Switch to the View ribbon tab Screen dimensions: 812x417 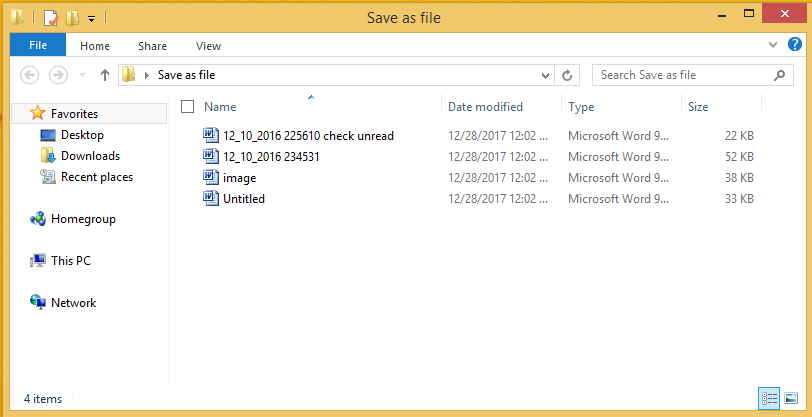[x=208, y=45]
